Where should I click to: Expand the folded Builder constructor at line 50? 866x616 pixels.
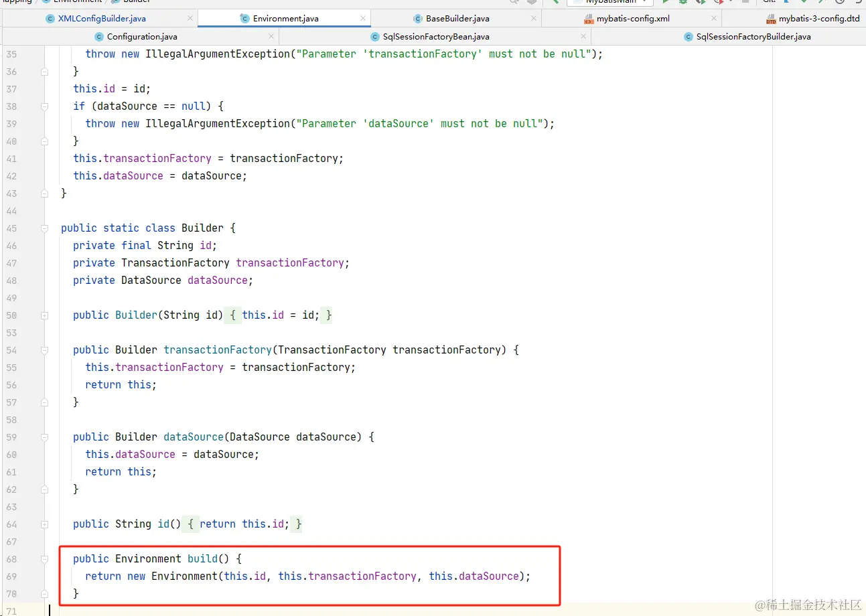tap(44, 315)
